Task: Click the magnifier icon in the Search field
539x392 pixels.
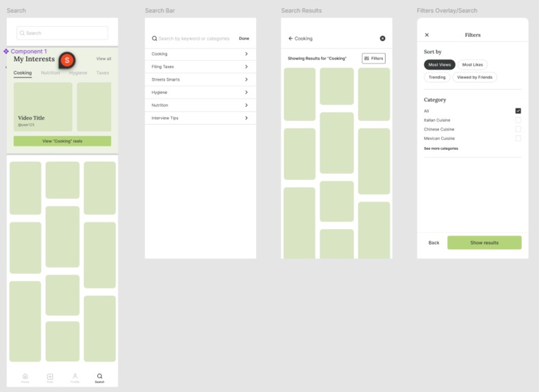Action: tap(22, 33)
